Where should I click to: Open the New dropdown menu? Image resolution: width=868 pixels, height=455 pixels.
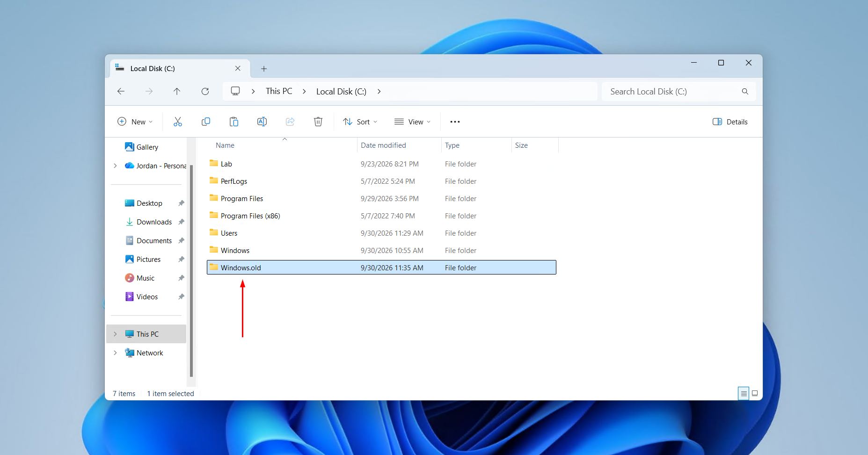tap(135, 122)
